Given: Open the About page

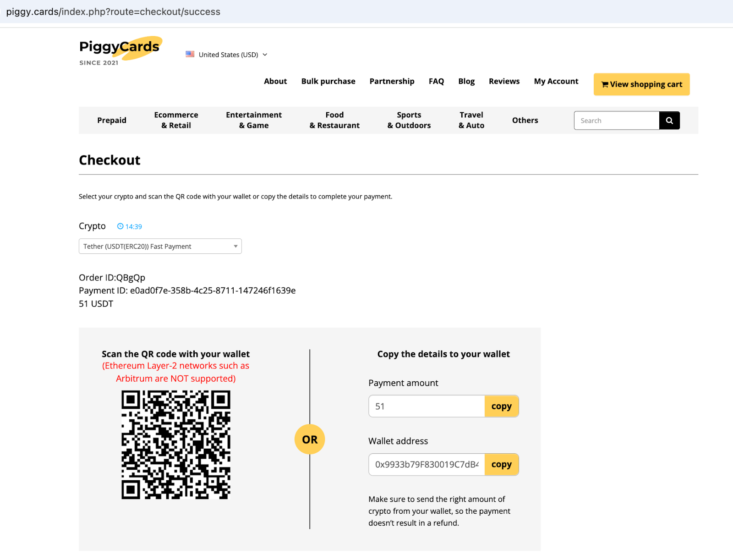Looking at the screenshot, I should (275, 81).
